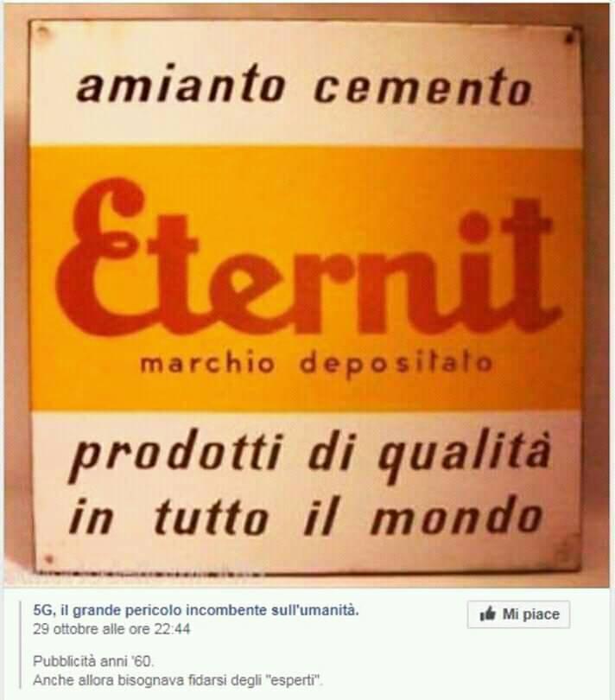Click the top-right screw on the sign

pyautogui.click(x=570, y=39)
